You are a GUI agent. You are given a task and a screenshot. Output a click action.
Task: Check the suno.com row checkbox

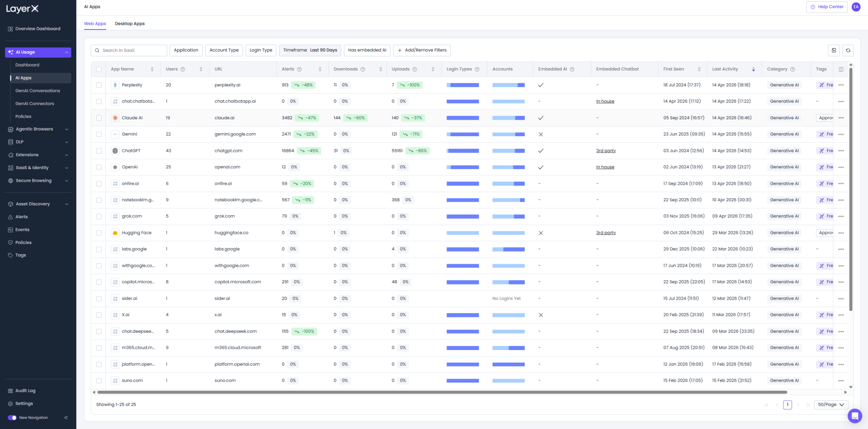pyautogui.click(x=99, y=380)
